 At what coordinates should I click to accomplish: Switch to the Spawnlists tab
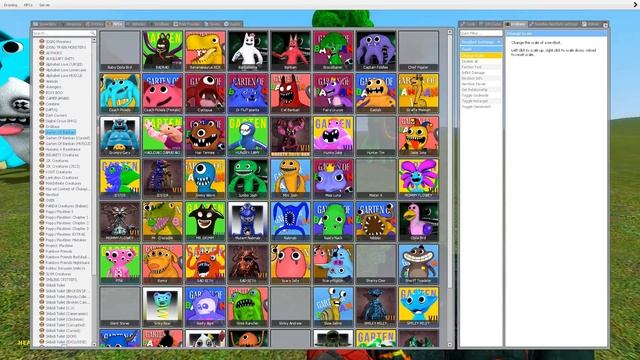click(x=46, y=24)
